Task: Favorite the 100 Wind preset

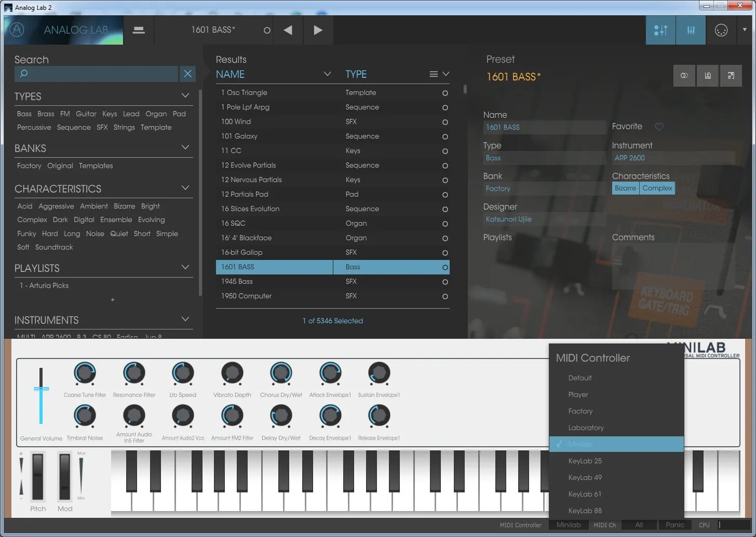Action: (445, 122)
